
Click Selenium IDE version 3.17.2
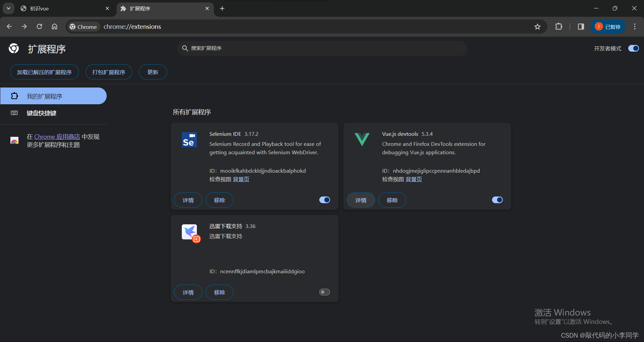pos(251,134)
